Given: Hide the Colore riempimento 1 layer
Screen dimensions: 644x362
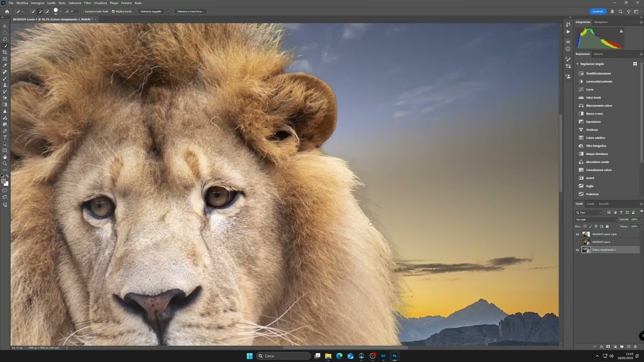Looking at the screenshot, I should point(577,250).
